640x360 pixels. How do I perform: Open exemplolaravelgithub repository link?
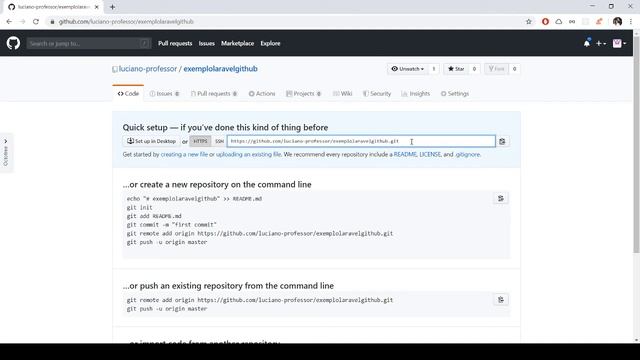pyautogui.click(x=220, y=69)
